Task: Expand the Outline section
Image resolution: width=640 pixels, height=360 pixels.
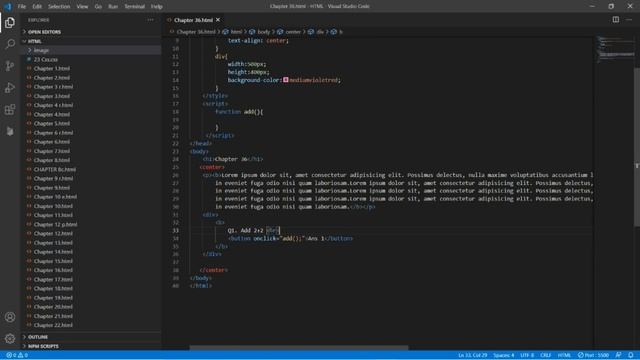Action: (91, 337)
